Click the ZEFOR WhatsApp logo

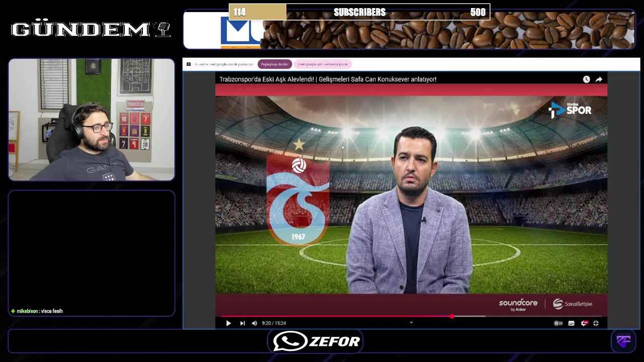click(x=316, y=341)
